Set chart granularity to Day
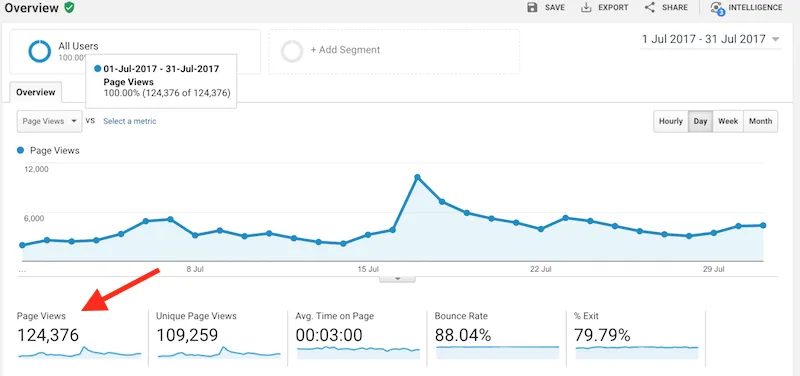The height and width of the screenshot is (376, 800). [700, 121]
